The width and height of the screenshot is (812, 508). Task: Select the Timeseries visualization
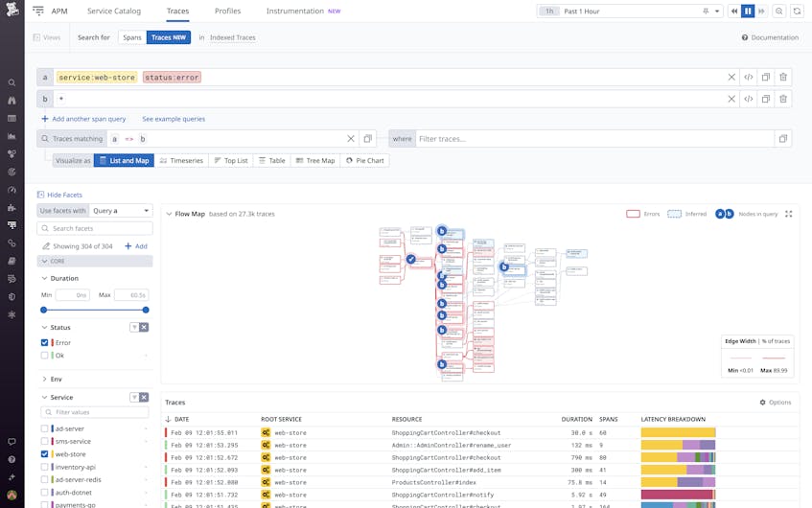click(x=181, y=161)
